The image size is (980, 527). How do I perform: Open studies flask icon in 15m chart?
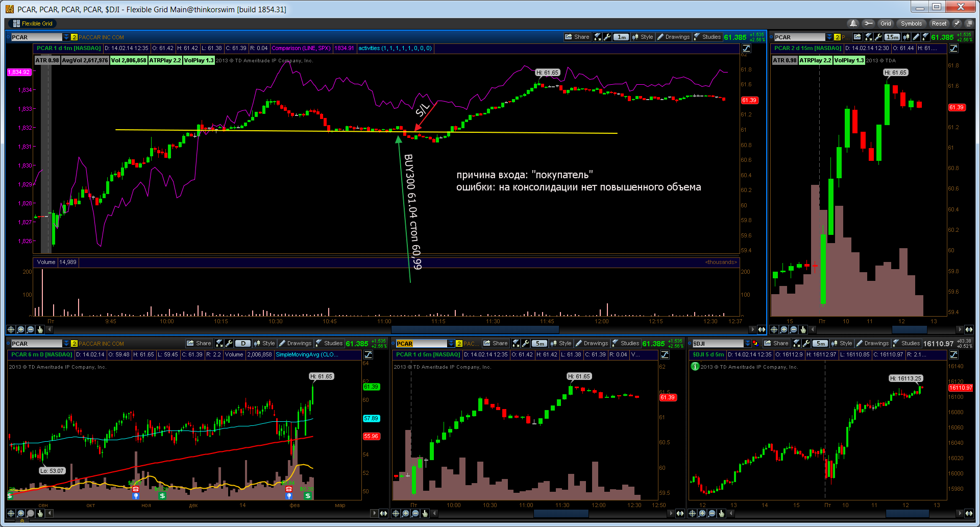(925, 37)
